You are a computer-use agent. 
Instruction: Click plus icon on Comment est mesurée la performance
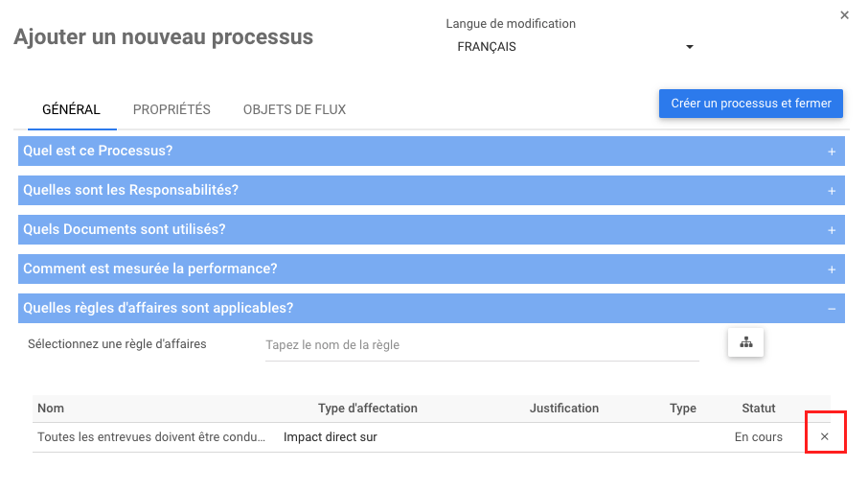[x=831, y=269]
